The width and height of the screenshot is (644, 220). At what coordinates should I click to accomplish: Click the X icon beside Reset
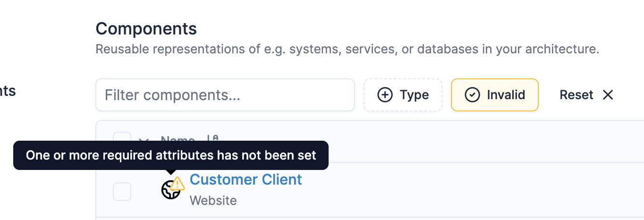608,95
